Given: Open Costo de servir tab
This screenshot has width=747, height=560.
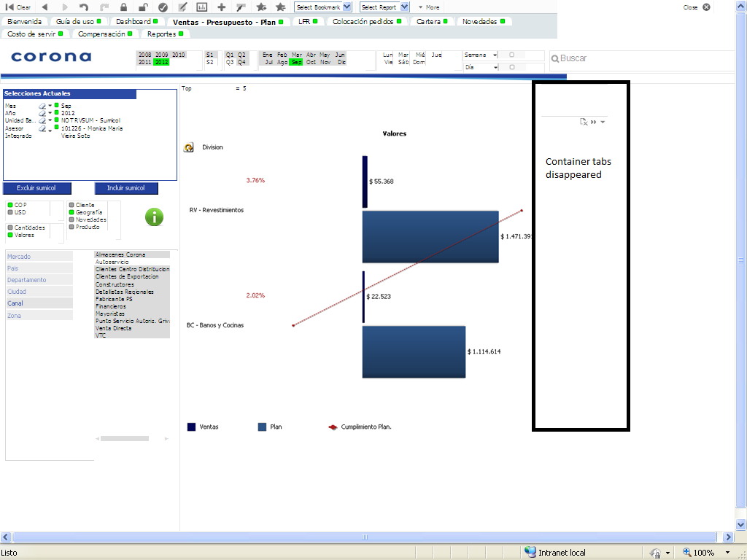Looking at the screenshot, I should (x=35, y=34).
